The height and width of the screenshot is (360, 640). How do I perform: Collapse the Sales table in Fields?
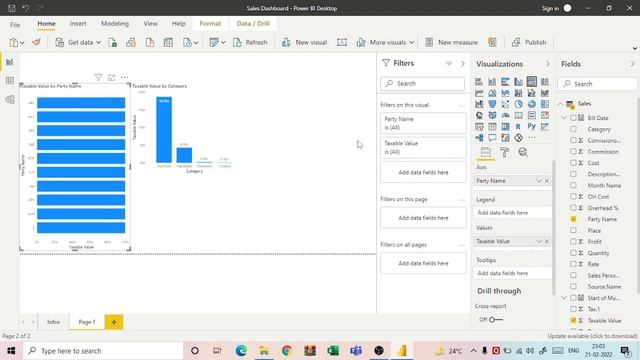point(560,104)
